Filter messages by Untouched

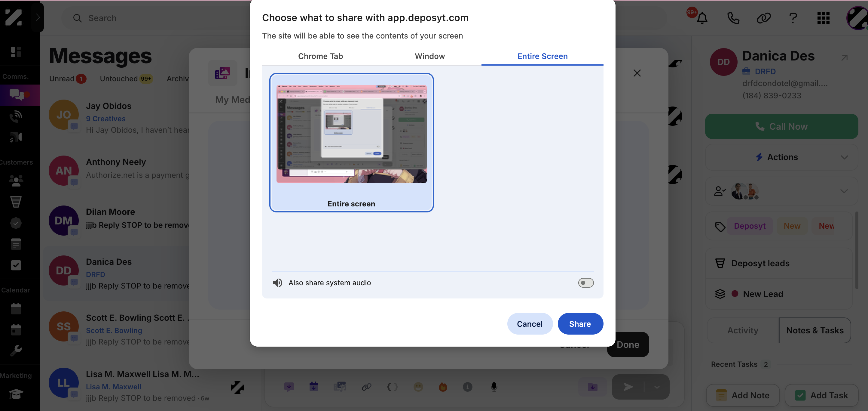click(126, 79)
